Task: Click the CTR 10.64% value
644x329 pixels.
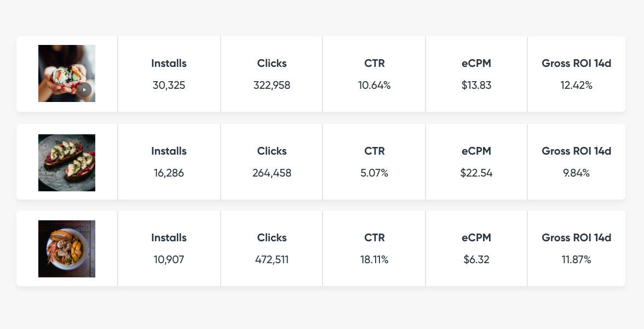Action: (374, 85)
